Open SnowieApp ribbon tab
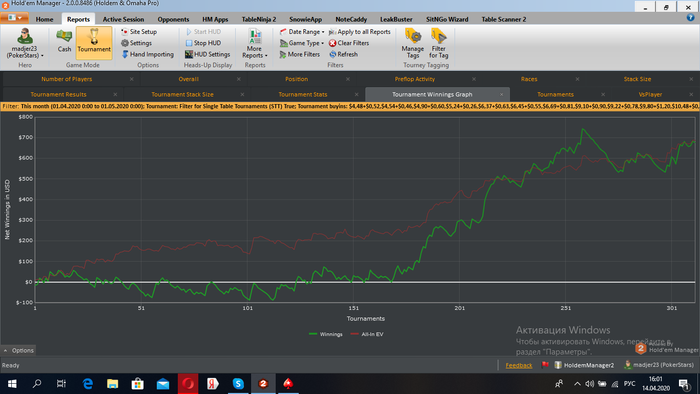 point(305,19)
